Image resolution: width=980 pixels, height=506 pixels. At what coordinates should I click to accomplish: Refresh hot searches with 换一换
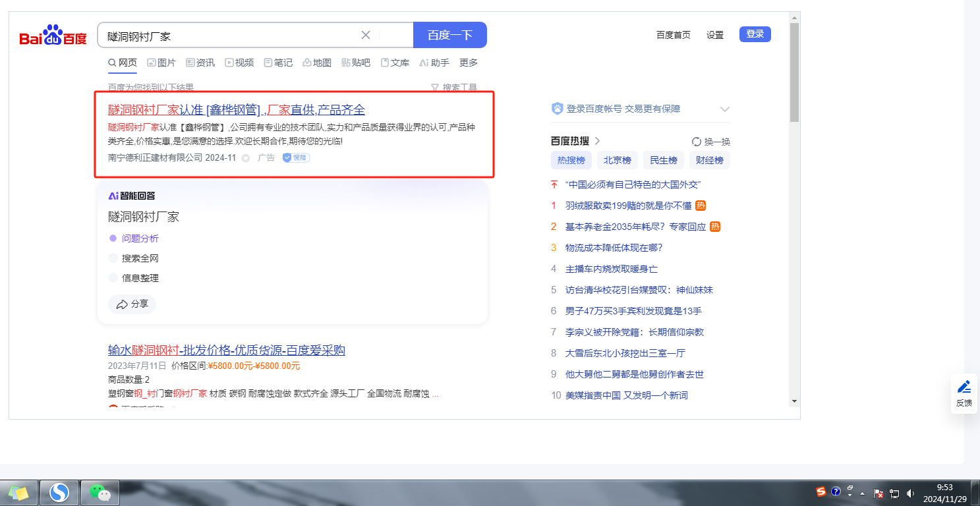(711, 142)
